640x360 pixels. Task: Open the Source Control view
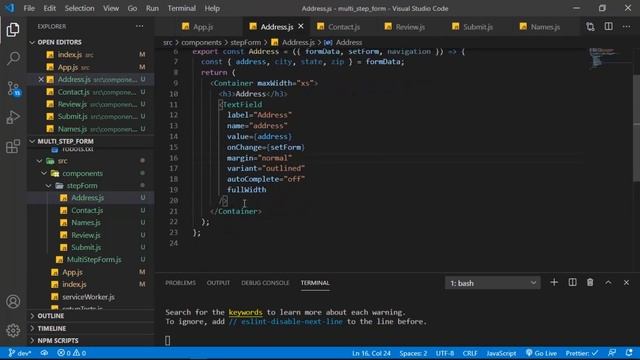point(13,88)
